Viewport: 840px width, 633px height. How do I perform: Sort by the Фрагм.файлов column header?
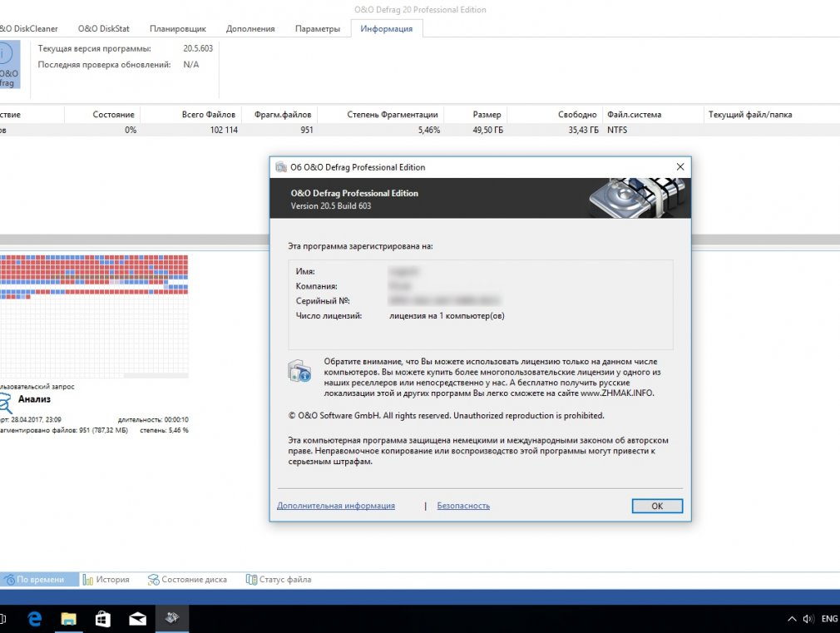coord(282,115)
